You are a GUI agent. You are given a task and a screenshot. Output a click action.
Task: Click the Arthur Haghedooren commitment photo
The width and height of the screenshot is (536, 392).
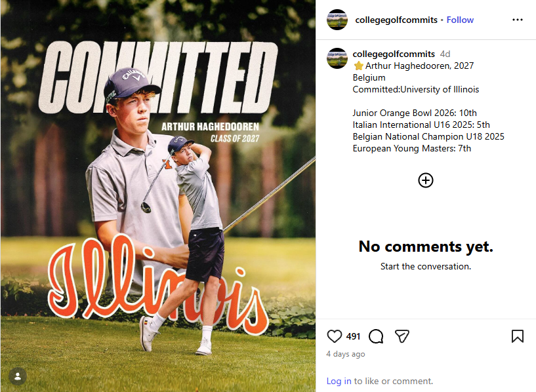point(157,197)
